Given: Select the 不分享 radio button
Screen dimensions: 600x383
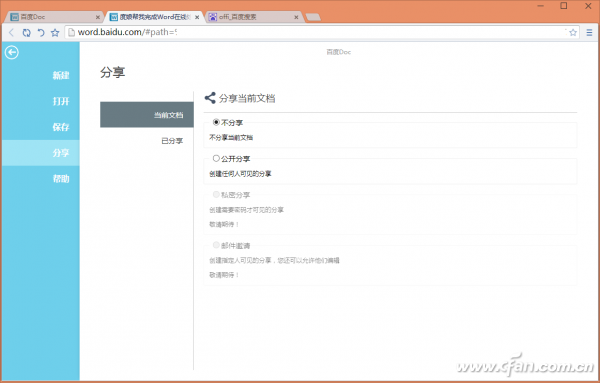Looking at the screenshot, I should (216, 122).
